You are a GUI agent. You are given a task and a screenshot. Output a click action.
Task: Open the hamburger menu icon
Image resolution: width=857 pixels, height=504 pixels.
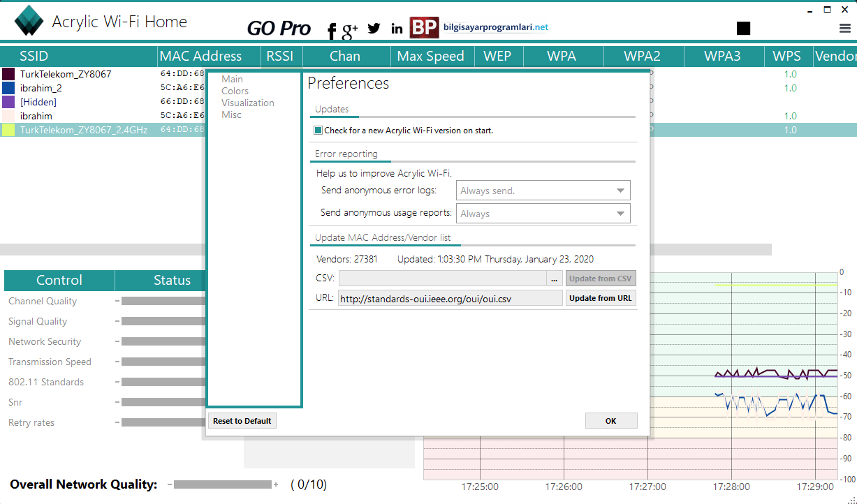coord(845,29)
